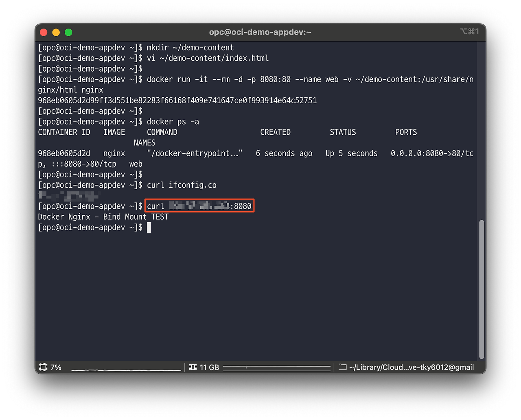The image size is (521, 420).
Task: Click the highlighted curl :8080 command
Action: pos(199,206)
